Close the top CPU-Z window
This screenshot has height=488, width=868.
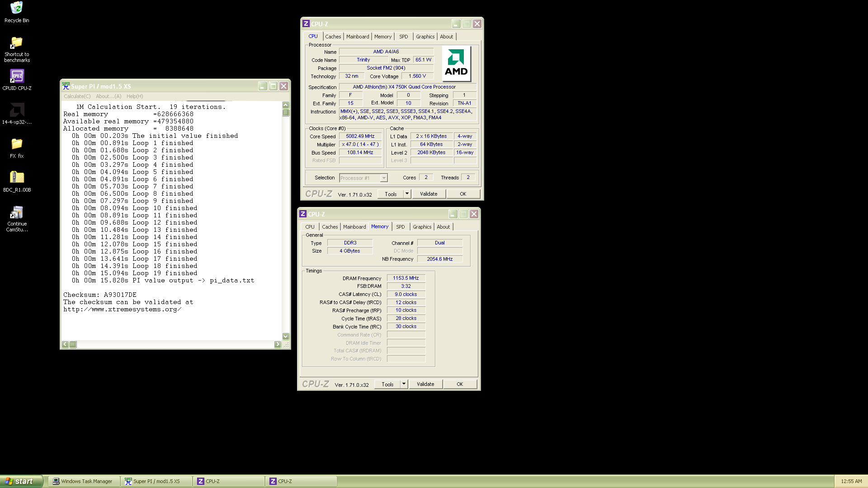477,24
